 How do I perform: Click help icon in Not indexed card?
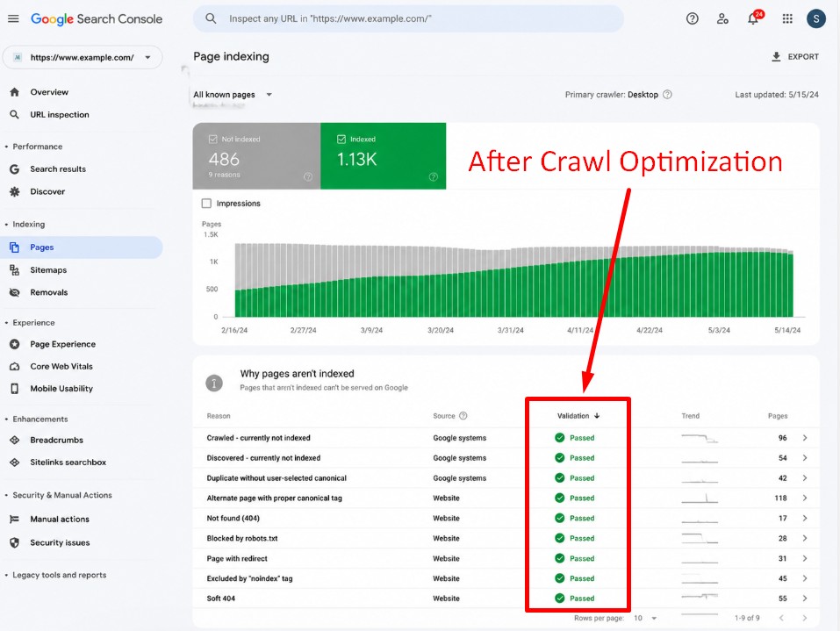tap(308, 176)
